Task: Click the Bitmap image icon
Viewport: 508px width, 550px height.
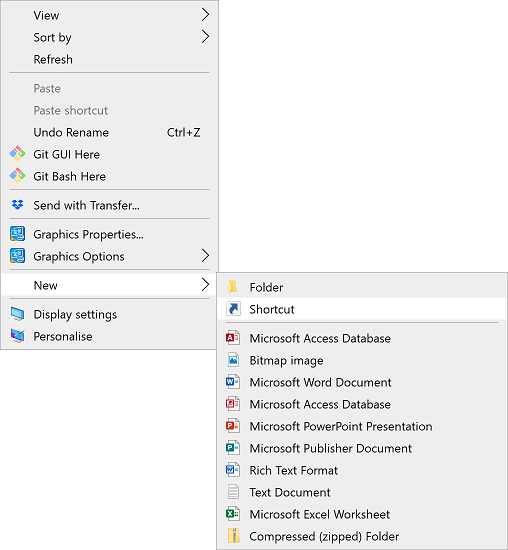Action: [233, 360]
